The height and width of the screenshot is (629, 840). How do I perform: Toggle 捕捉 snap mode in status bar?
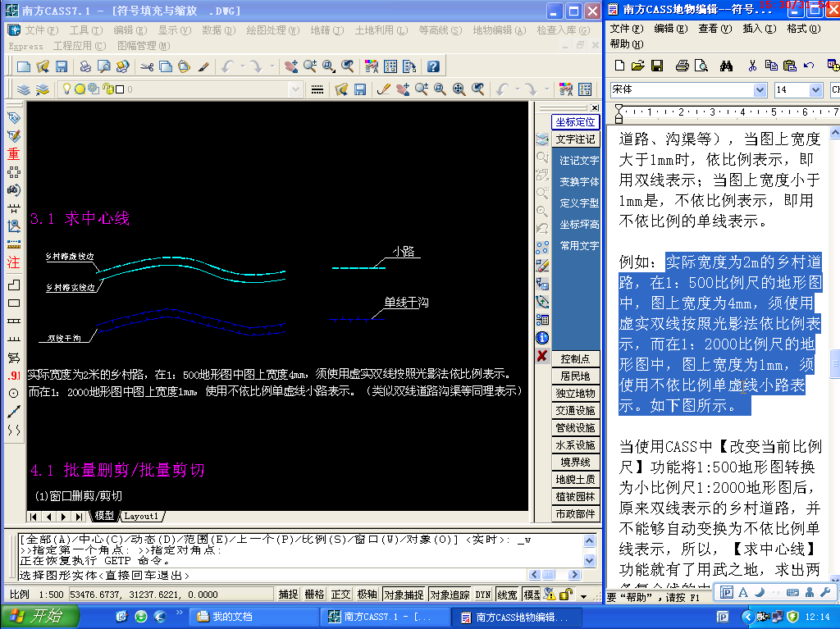pyautogui.click(x=288, y=595)
